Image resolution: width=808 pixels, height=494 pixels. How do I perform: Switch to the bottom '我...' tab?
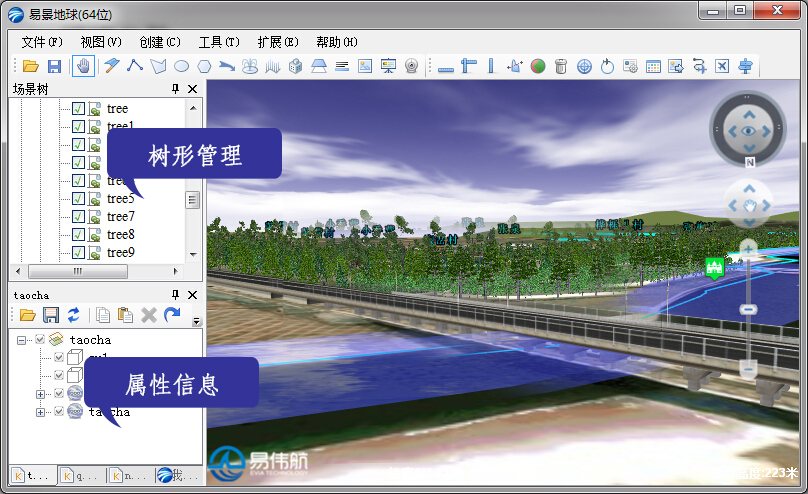[179, 475]
